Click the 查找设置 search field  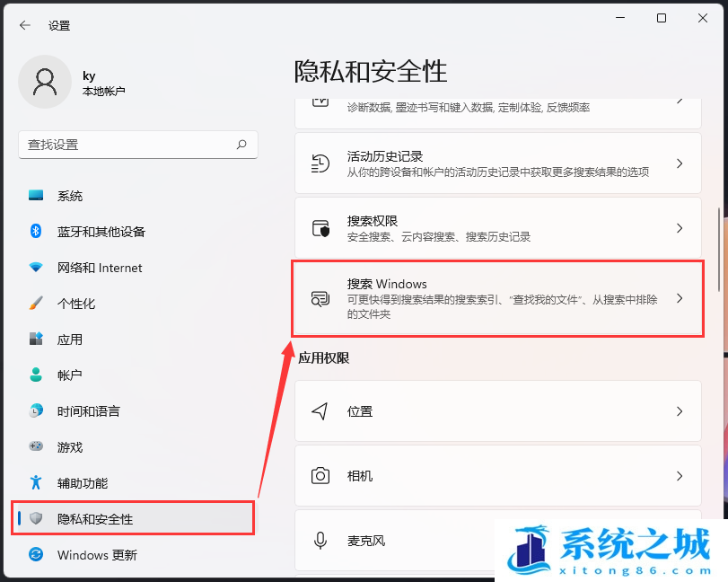(138, 145)
